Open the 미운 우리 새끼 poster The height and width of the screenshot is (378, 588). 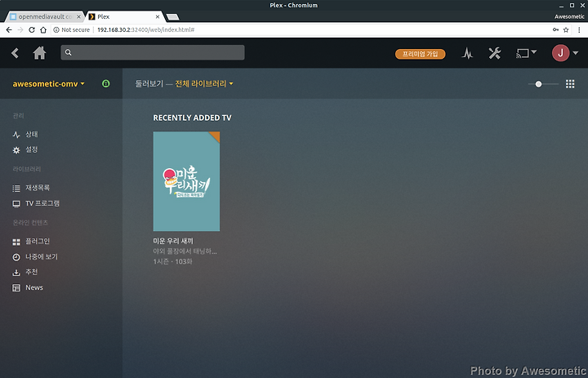tap(186, 181)
